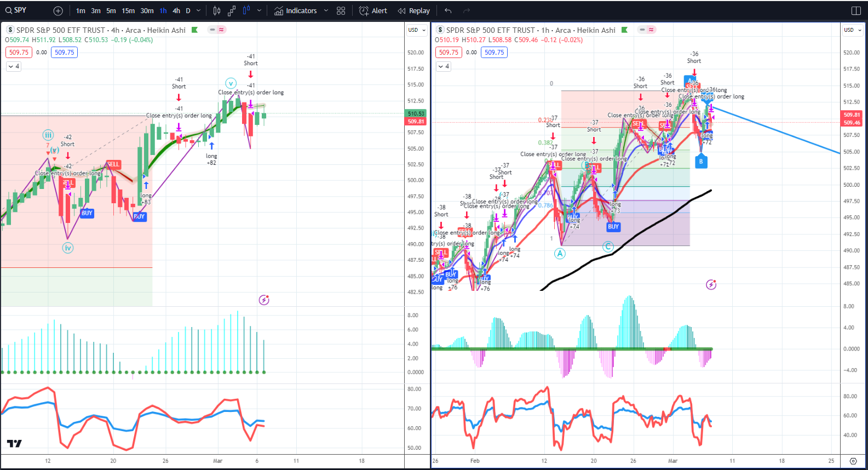This screenshot has height=470, width=868.
Task: Select the step line chart style icon
Action: pyautogui.click(x=232, y=11)
